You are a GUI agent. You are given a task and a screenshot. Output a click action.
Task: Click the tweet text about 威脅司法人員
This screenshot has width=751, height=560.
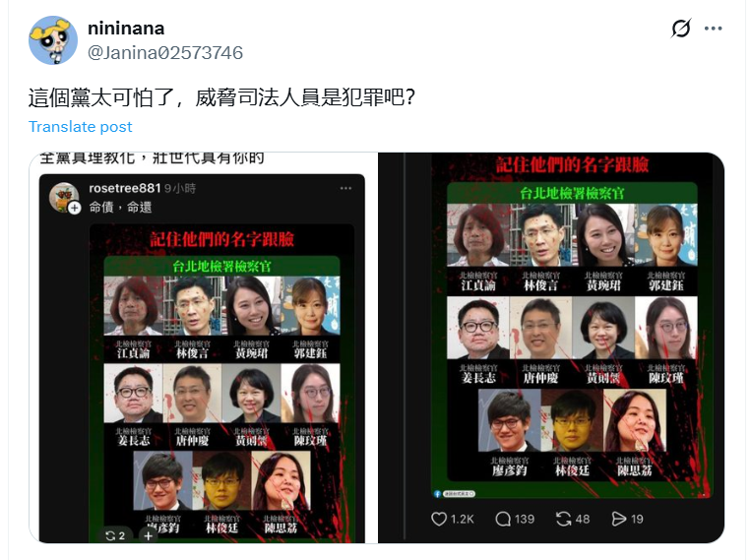(x=221, y=97)
